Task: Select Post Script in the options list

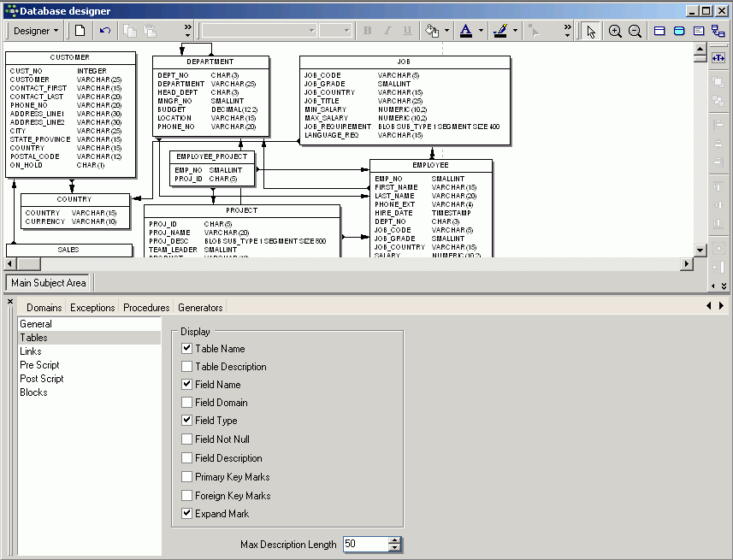Action: pyautogui.click(x=89, y=379)
